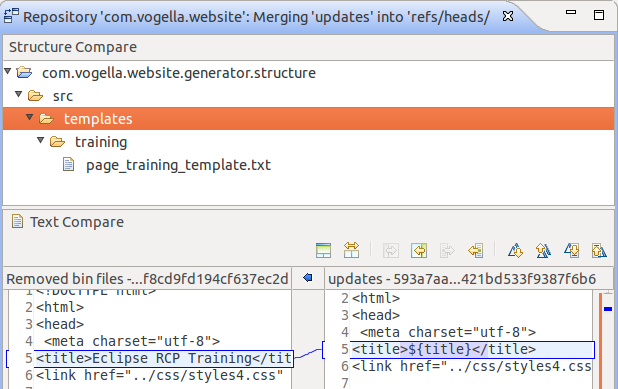Click the training folder icon
Image resolution: width=618 pixels, height=389 pixels.
pos(57,142)
